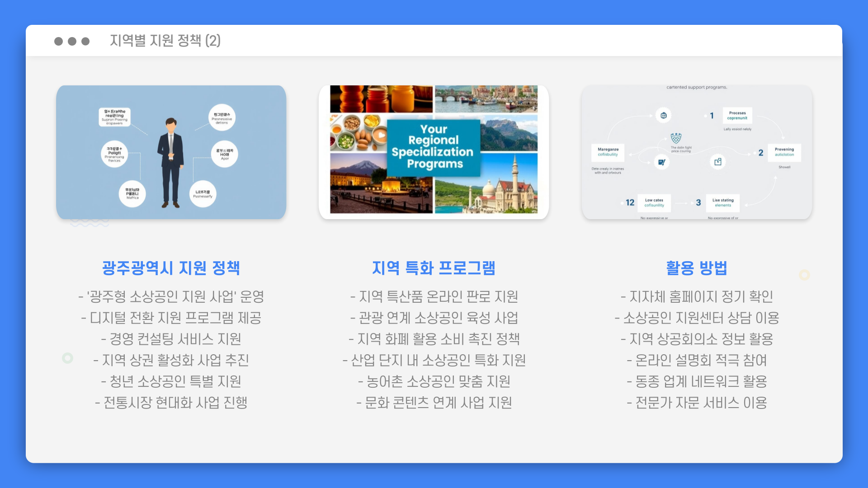The width and height of the screenshot is (868, 488).
Task: Click the 'Your Regional Specialization Programs' banner
Action: tap(433, 147)
